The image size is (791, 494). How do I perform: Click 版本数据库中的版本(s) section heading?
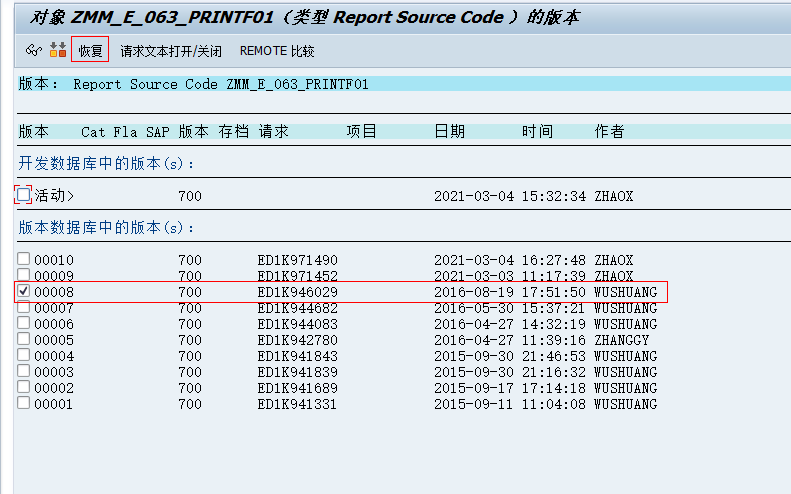(x=106, y=228)
